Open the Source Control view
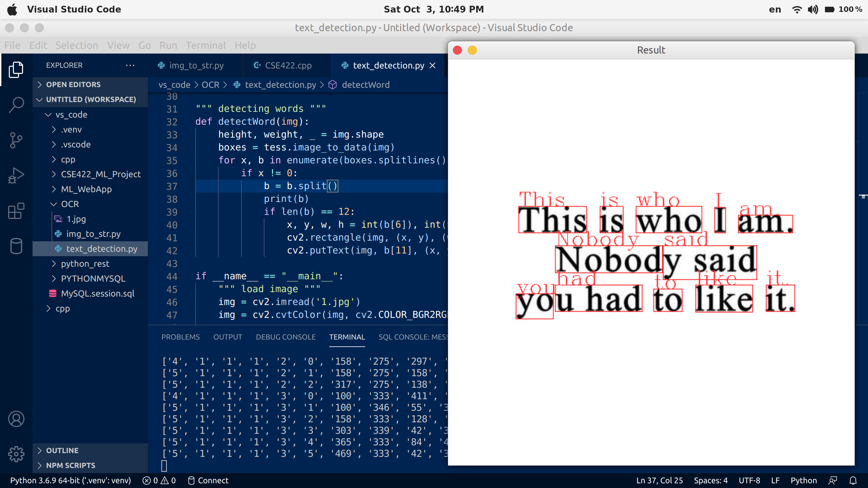This screenshot has height=488, width=868. point(16,140)
